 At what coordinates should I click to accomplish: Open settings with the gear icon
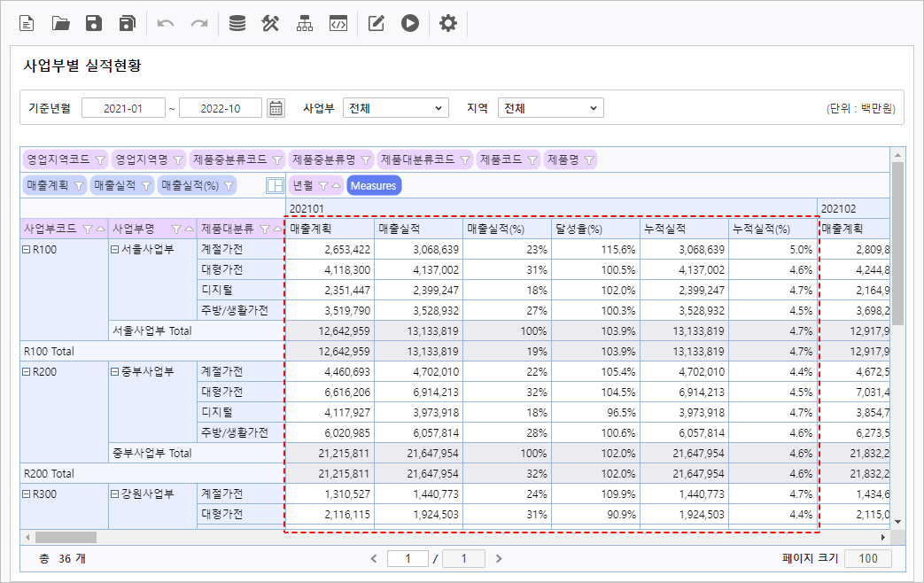448,24
